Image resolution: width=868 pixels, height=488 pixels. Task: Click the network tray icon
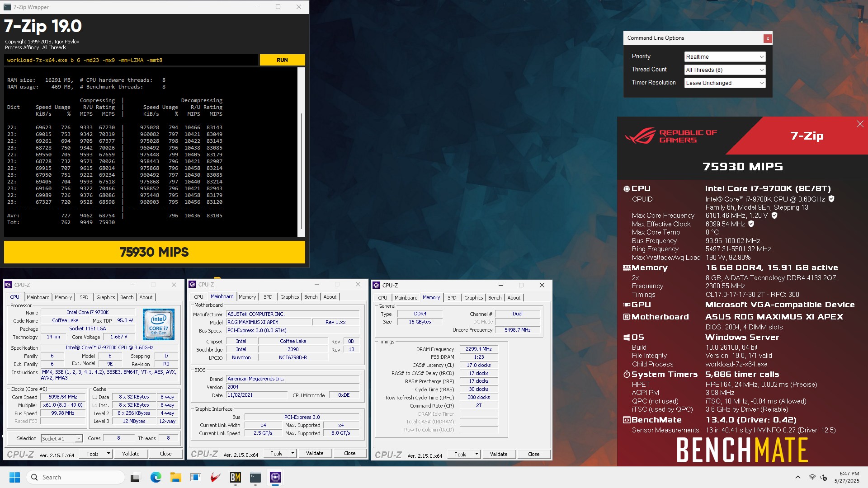coord(812,477)
